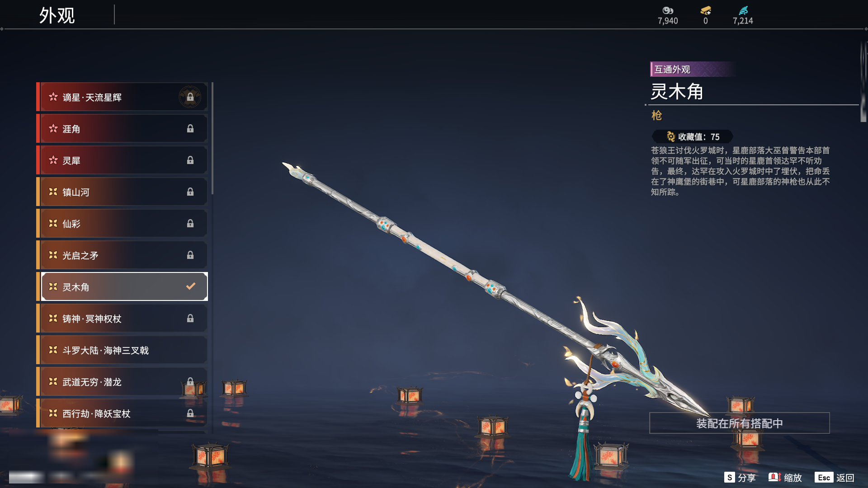Click the 缩放 zoom mouse icon

click(x=774, y=477)
